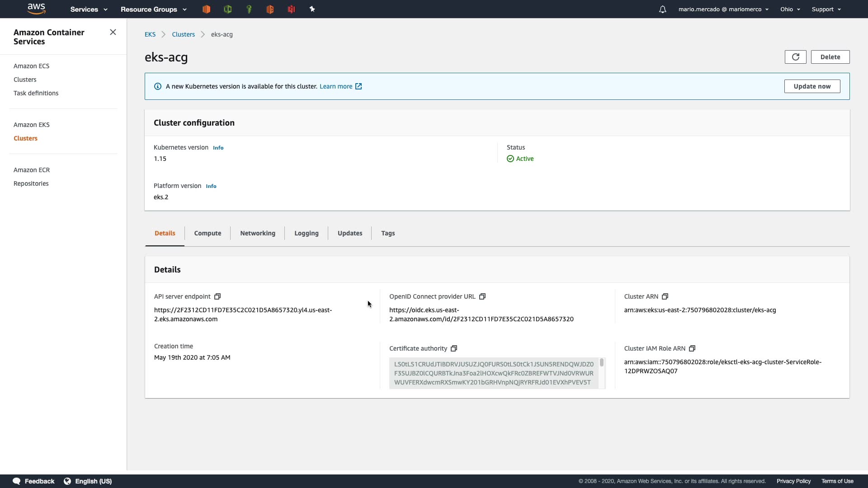868x488 pixels.
Task: Click the certificate authority box scrollbar
Action: point(602,363)
